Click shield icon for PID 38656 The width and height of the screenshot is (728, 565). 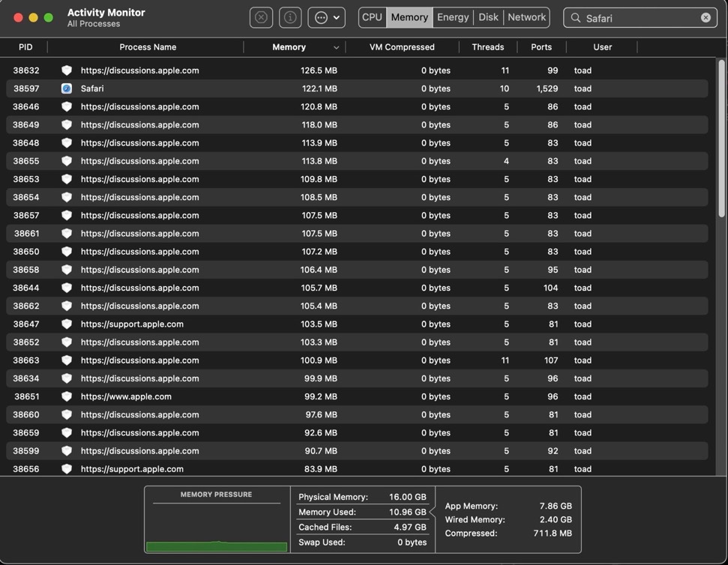[67, 468]
